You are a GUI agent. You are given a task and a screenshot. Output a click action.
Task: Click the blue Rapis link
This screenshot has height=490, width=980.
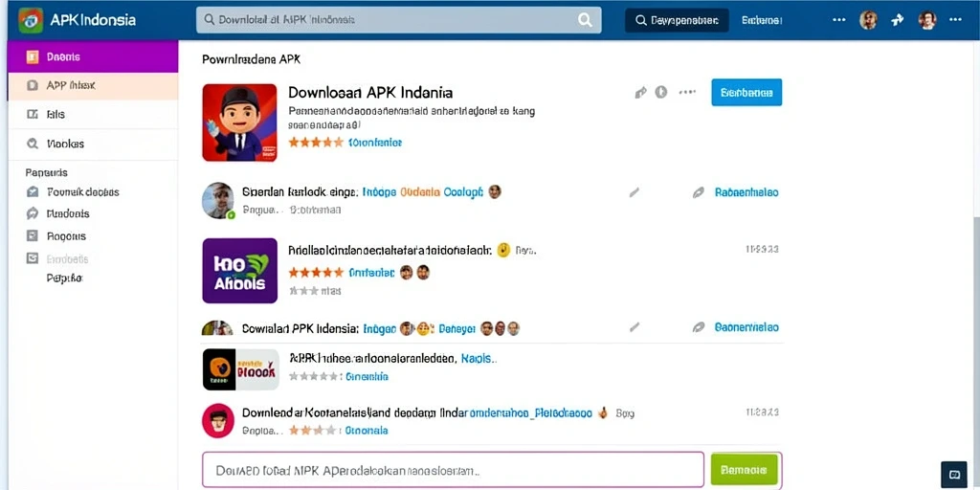pos(479,359)
